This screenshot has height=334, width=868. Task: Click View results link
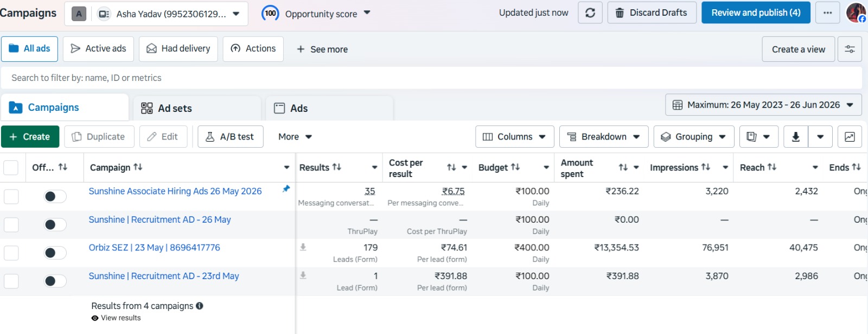tap(120, 318)
